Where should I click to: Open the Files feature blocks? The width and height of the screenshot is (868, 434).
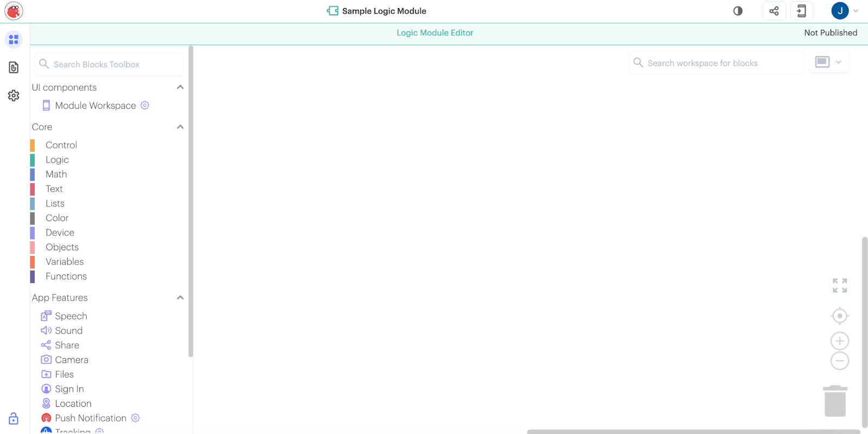pyautogui.click(x=64, y=374)
